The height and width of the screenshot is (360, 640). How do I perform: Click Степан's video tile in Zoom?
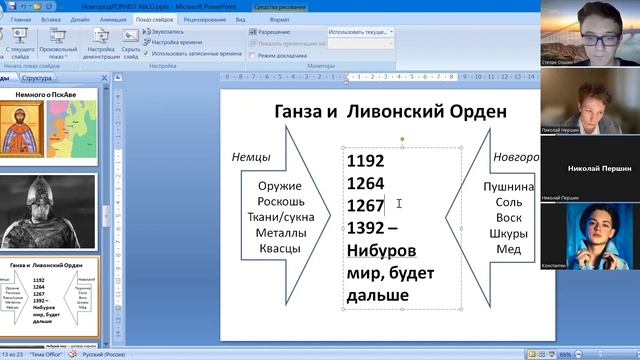coord(590,33)
